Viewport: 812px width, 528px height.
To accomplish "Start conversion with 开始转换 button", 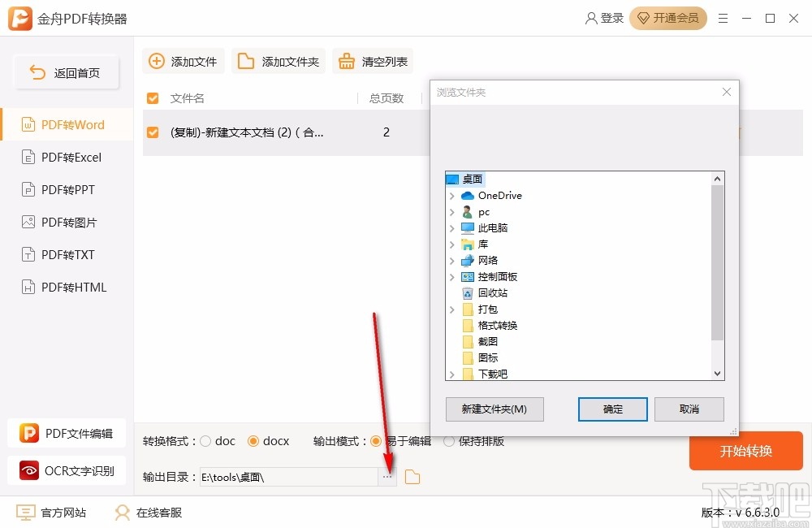I will [x=745, y=451].
